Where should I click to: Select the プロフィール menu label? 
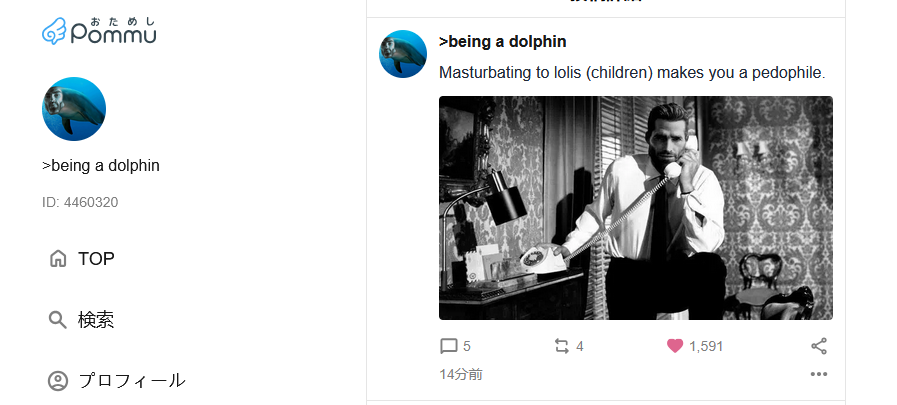pos(132,381)
